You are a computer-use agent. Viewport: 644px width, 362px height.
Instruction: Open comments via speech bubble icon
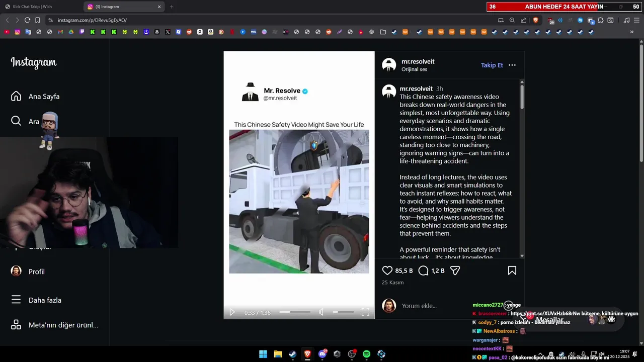point(424,270)
